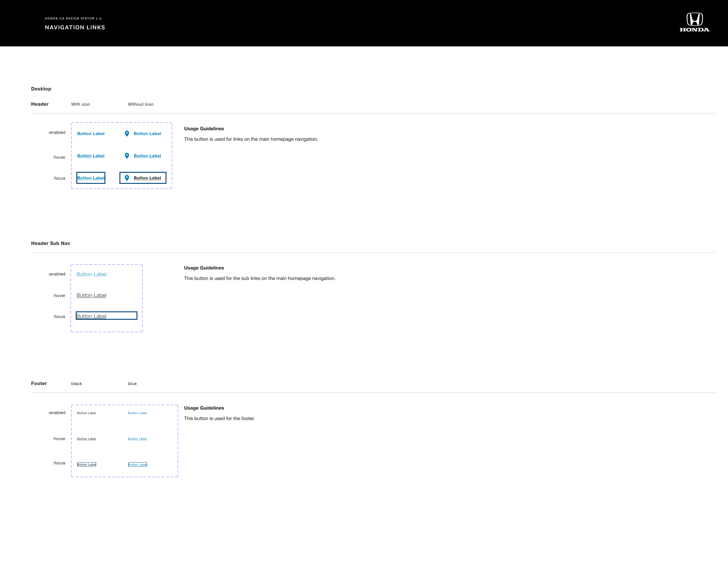This screenshot has width=728, height=588.
Task: Click the NAVIGATION LINKS page title
Action: pyautogui.click(x=75, y=28)
